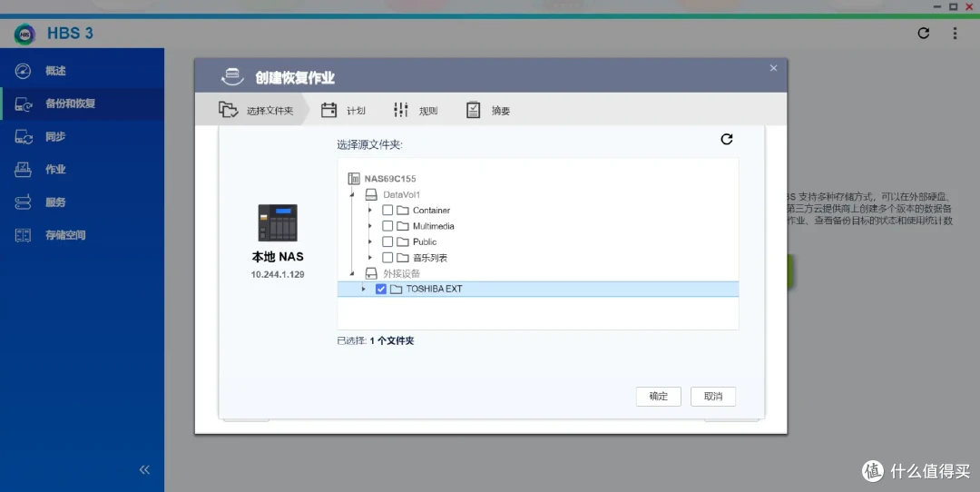Open the three-dot more options menu
980x492 pixels.
tap(955, 34)
